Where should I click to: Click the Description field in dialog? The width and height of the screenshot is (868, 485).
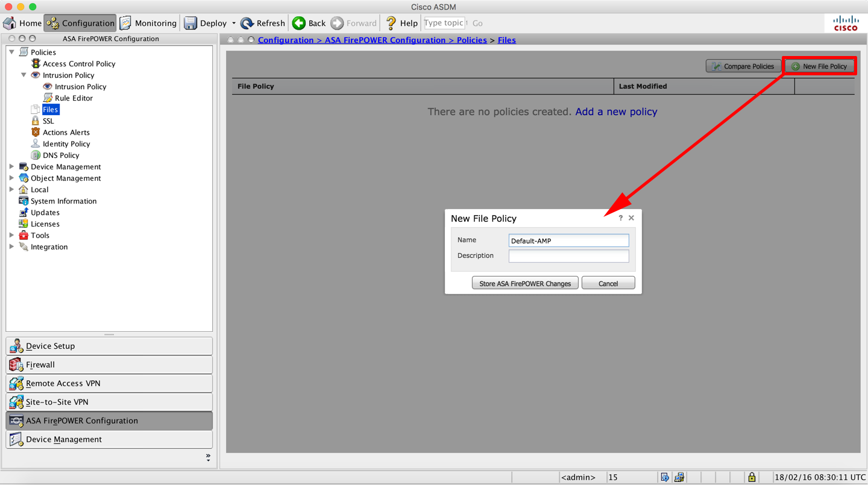(568, 256)
